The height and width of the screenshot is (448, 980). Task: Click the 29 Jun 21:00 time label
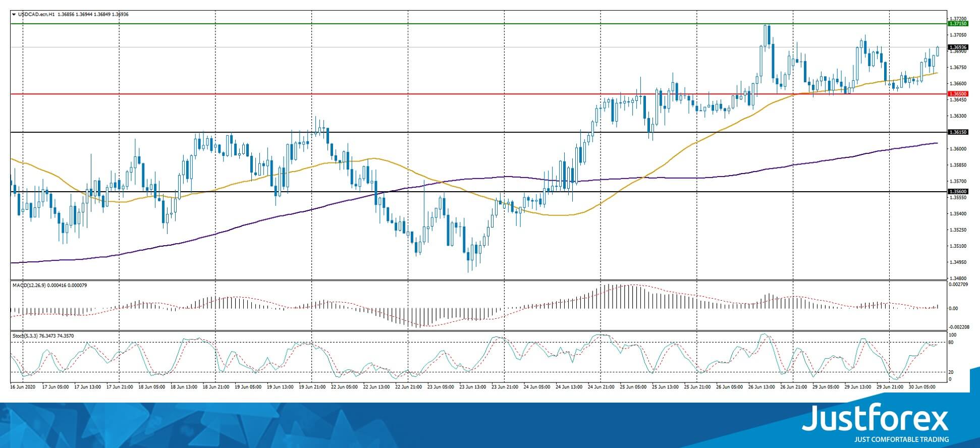click(890, 387)
